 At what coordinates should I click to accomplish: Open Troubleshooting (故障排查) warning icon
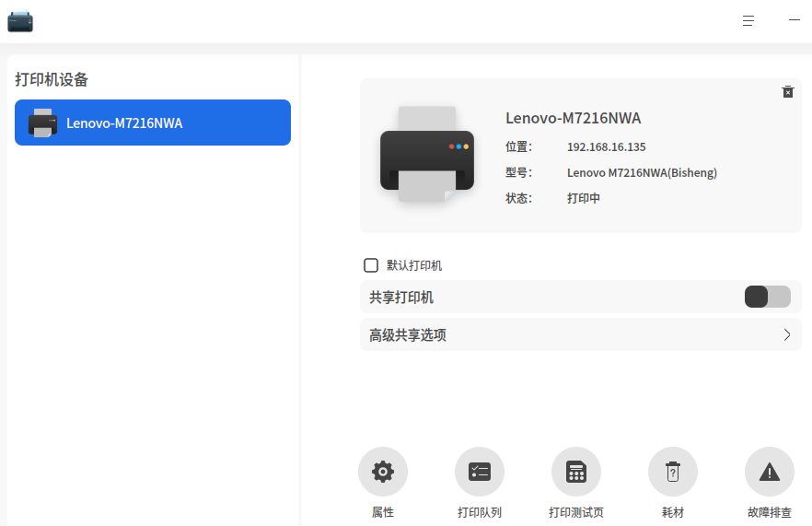[x=770, y=472]
